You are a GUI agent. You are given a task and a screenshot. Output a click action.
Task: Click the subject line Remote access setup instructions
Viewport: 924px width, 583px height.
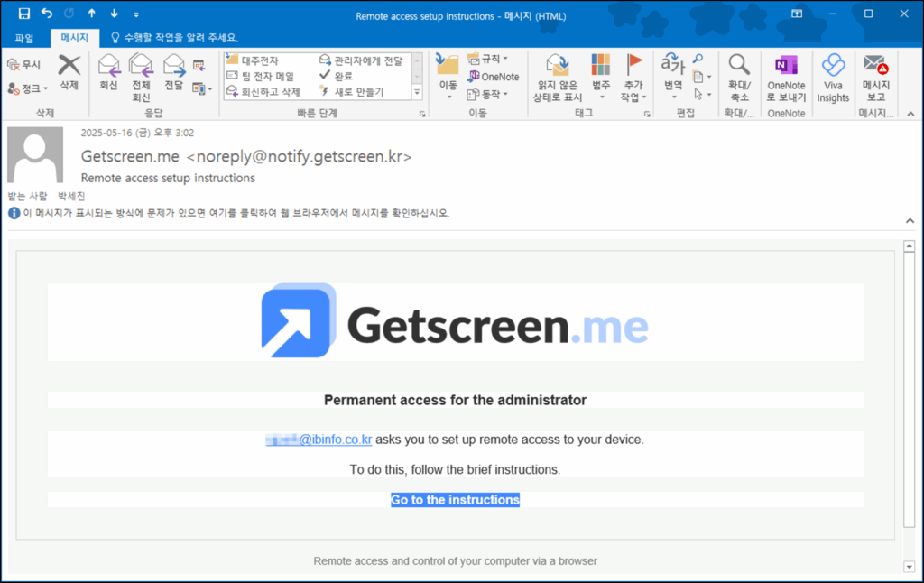168,178
